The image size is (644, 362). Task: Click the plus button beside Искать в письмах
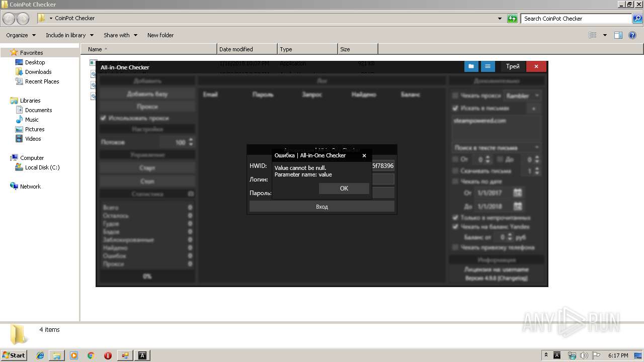click(534, 108)
